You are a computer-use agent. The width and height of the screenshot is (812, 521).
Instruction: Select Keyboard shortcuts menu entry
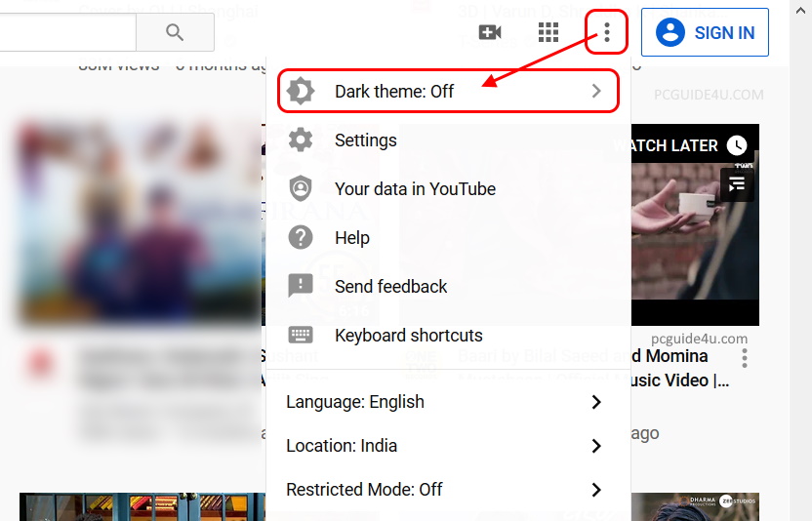[408, 336]
